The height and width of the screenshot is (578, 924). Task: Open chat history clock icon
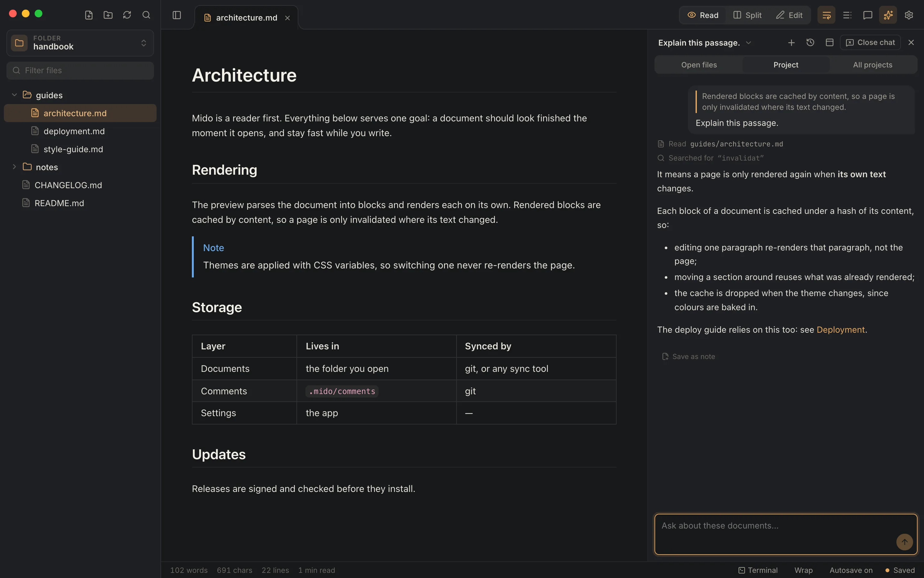coord(810,42)
